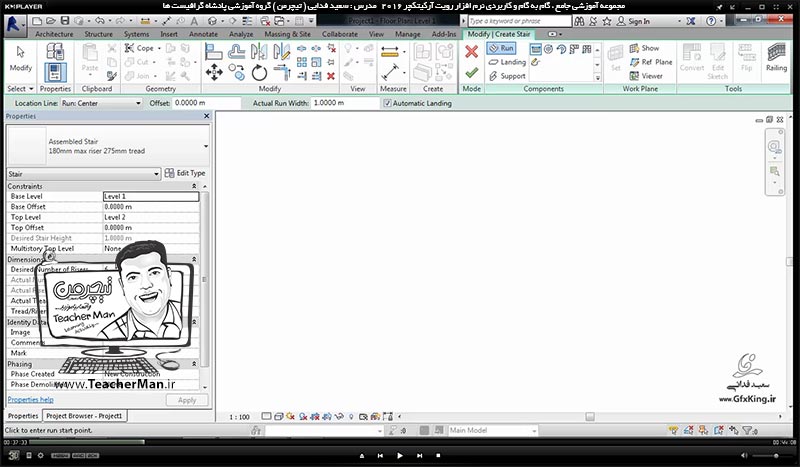This screenshot has height=467, width=800.
Task: Select the Offset tool icon
Action: (236, 51)
